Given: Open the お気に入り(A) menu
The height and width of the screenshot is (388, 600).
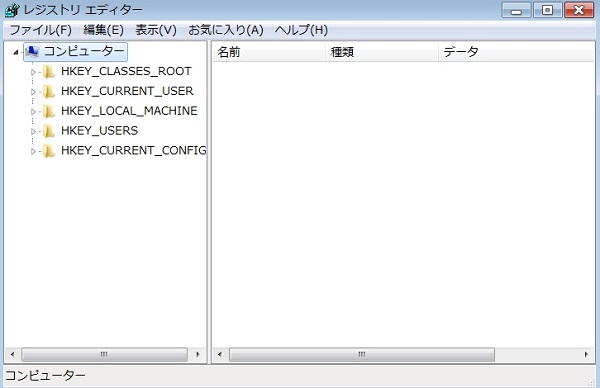Looking at the screenshot, I should point(226,30).
